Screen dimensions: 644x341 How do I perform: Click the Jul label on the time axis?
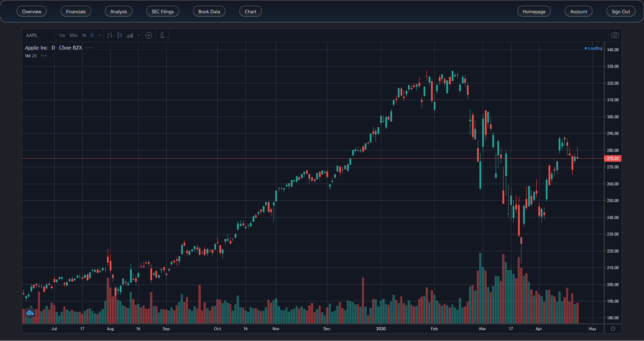54,329
